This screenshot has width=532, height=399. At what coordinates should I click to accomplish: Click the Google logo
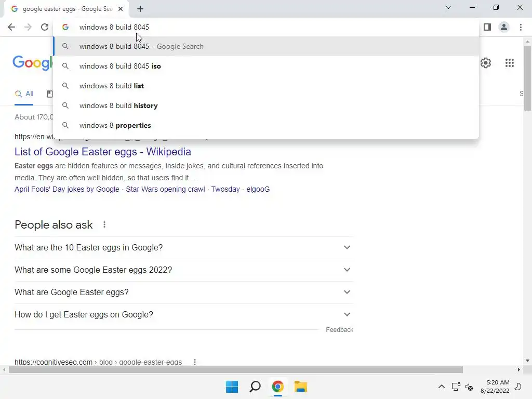pos(33,63)
